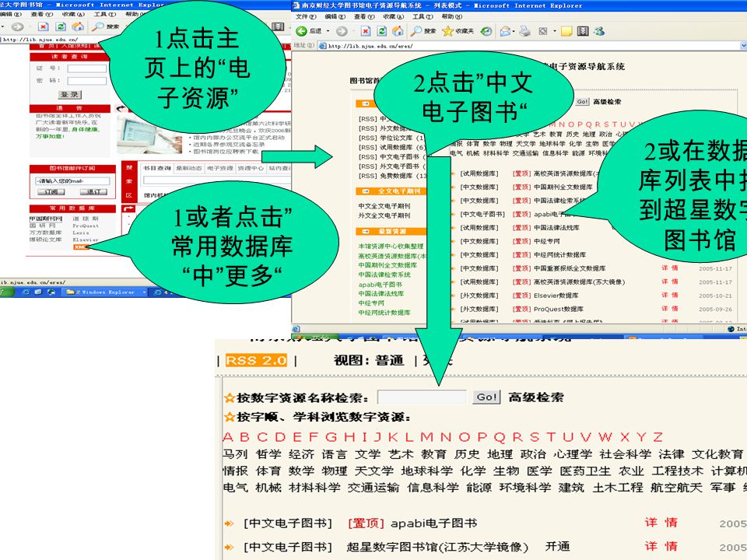This screenshot has width=747, height=560.
Task: Open the Back button dropdown arrow in right IE
Action: pyautogui.click(x=328, y=31)
